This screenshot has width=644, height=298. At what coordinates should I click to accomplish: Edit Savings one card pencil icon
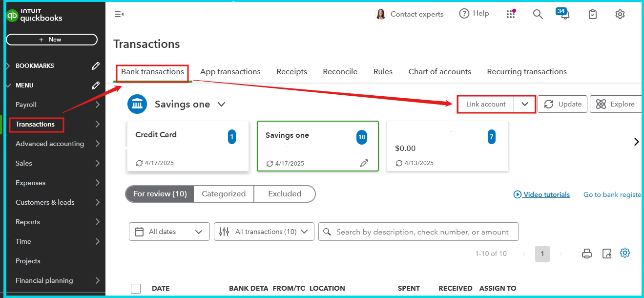[x=364, y=163]
